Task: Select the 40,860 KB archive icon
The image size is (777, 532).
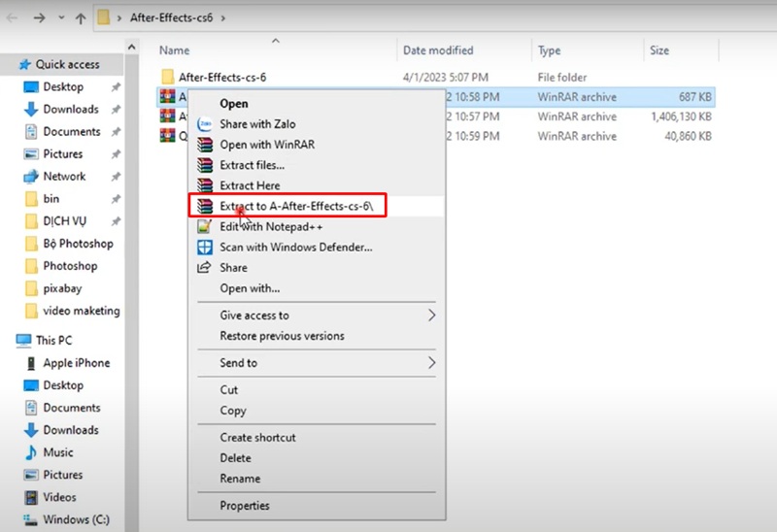Action: tap(167, 135)
